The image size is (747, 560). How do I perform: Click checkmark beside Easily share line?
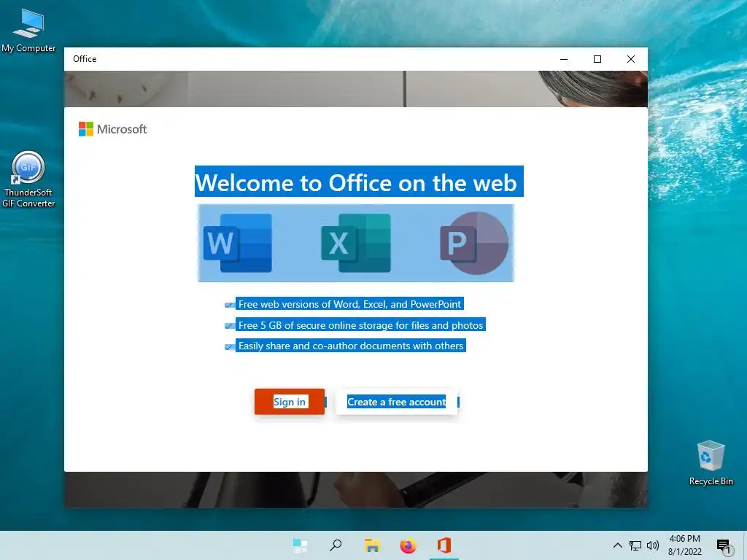pos(229,346)
